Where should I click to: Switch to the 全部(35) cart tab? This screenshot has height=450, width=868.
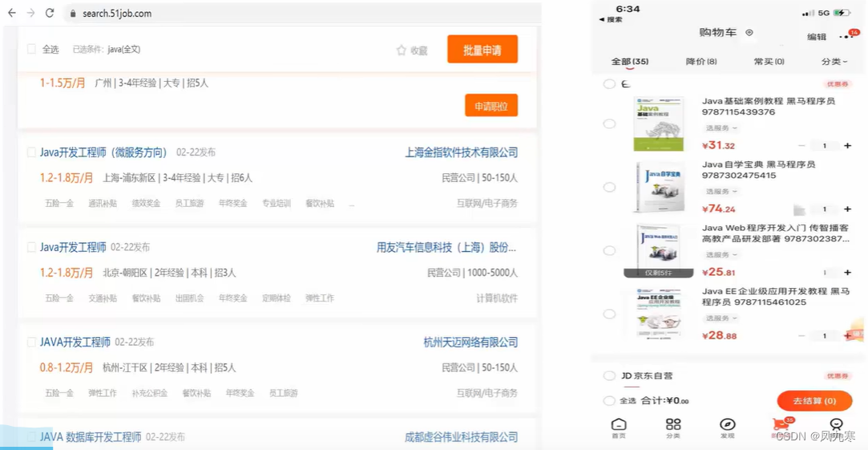[x=629, y=62]
